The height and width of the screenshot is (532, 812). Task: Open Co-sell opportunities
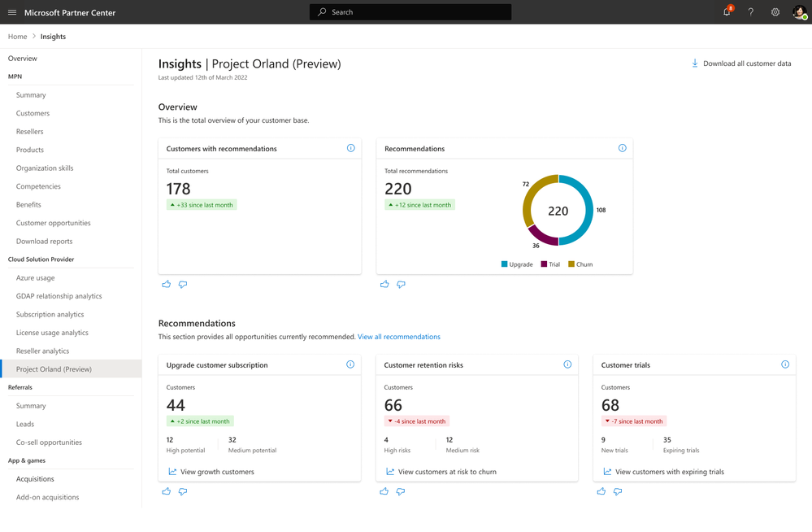[49, 443]
